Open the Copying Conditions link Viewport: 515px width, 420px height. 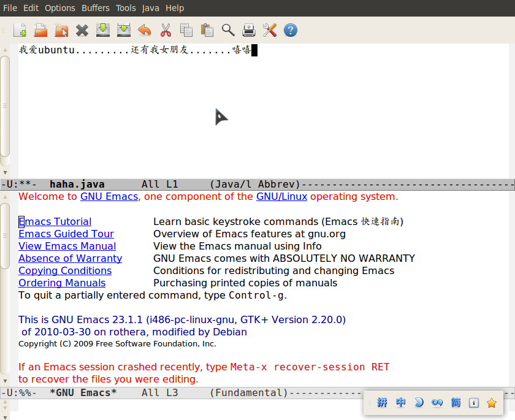pos(65,270)
